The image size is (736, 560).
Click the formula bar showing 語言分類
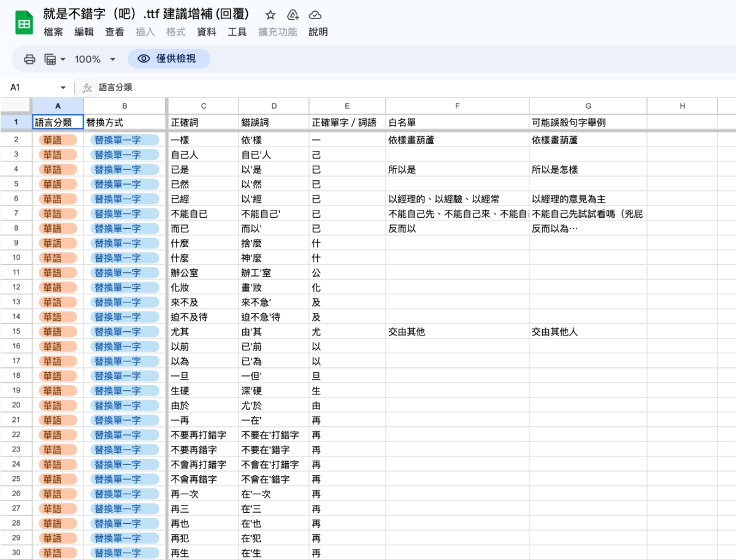[x=368, y=88]
